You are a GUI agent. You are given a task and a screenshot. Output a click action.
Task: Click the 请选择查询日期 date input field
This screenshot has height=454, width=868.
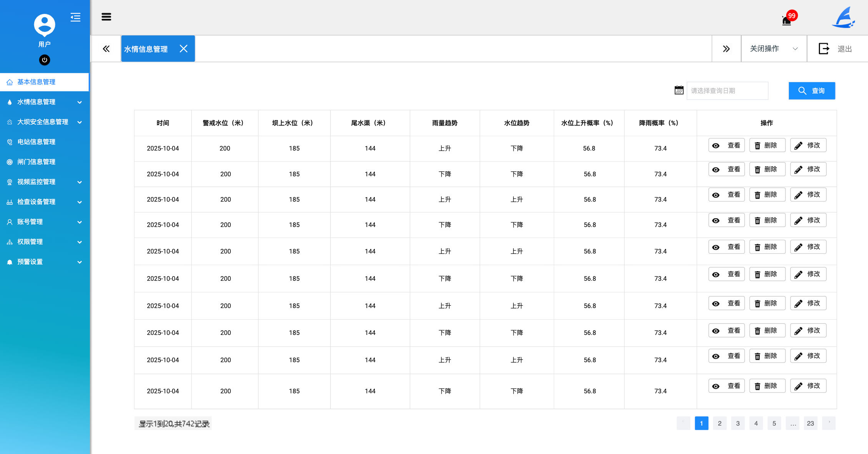(727, 91)
